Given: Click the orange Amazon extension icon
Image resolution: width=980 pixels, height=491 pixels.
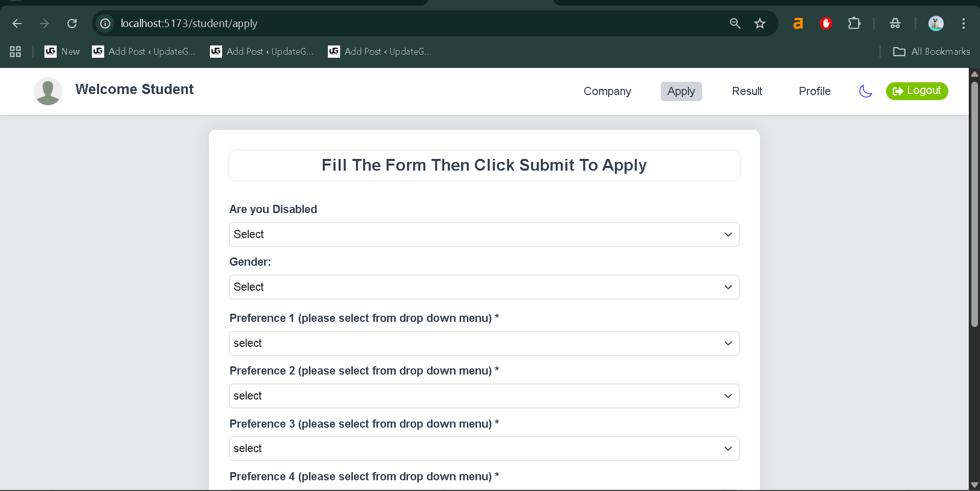Looking at the screenshot, I should (x=798, y=24).
